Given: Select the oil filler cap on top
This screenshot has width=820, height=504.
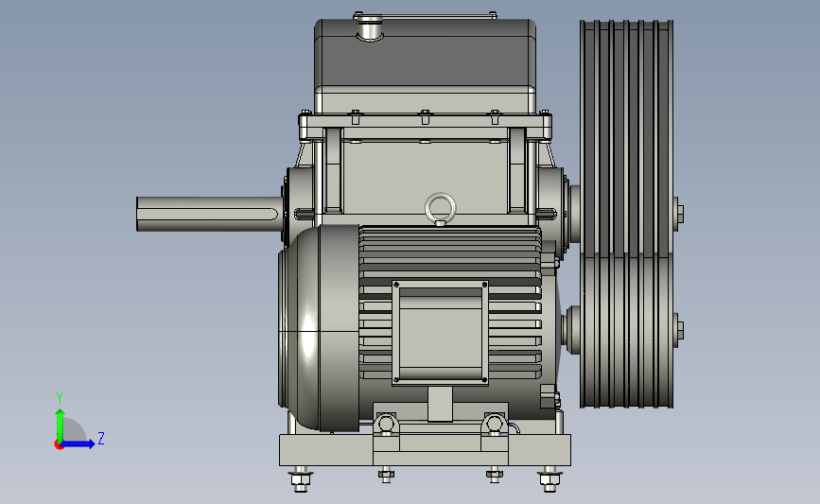Looking at the screenshot, I should click(370, 27).
